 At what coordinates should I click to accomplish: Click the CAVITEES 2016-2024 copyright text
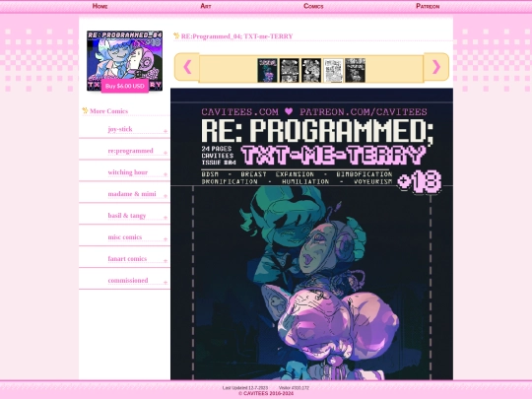click(x=266, y=393)
